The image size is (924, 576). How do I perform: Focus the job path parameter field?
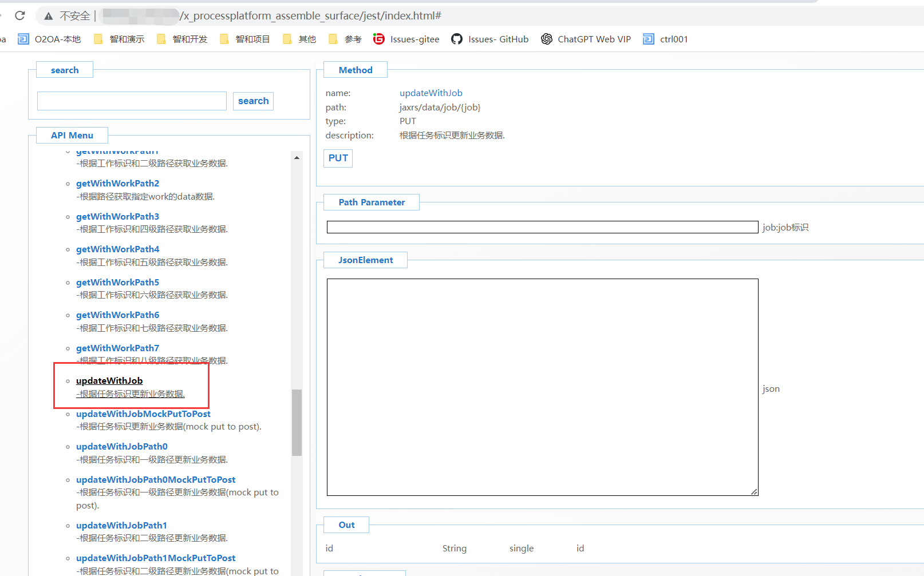coord(542,227)
